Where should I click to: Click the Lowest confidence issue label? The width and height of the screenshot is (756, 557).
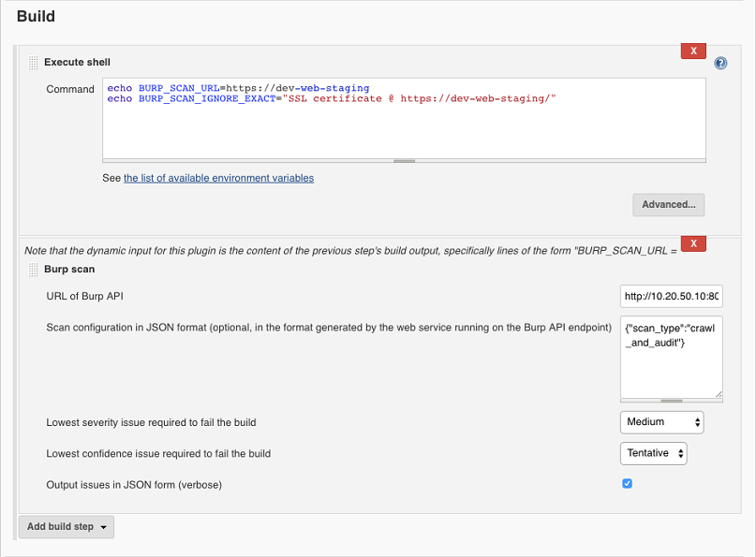158,454
